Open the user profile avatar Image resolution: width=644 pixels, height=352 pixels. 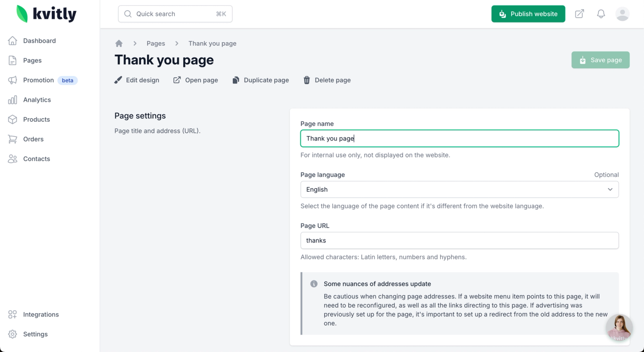[x=622, y=14]
